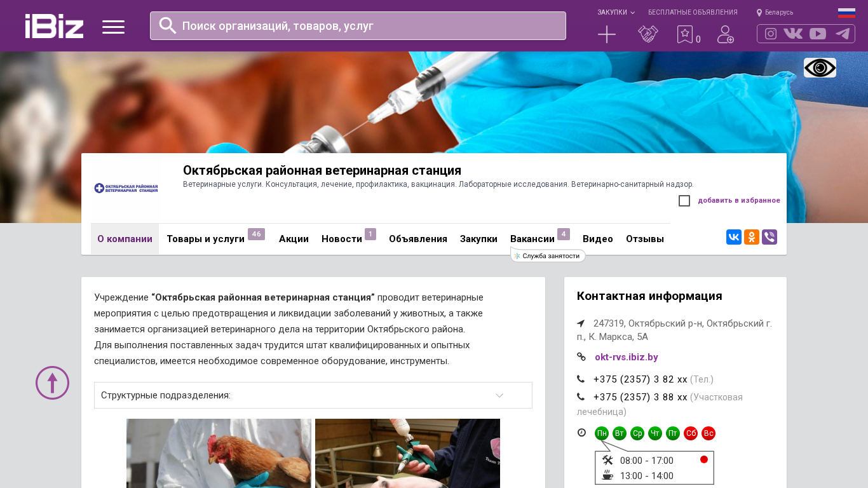Open the handshake partnership icon
This screenshot has height=488, width=868.
(x=648, y=34)
